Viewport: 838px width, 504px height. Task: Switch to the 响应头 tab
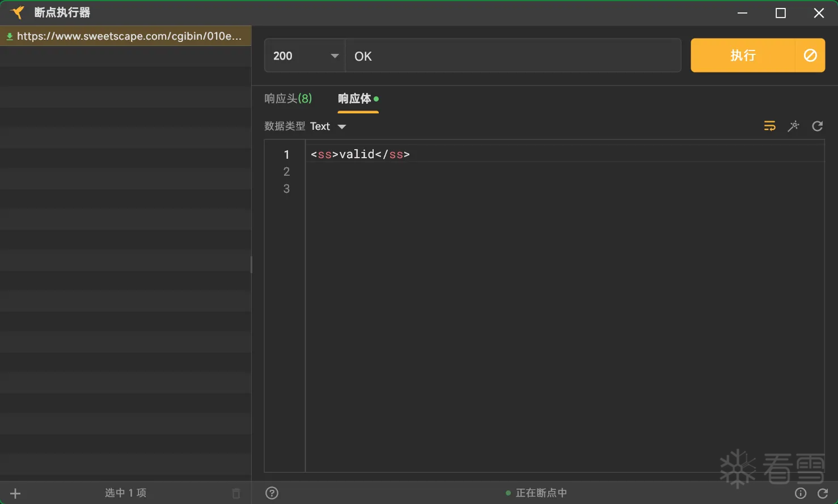(288, 99)
